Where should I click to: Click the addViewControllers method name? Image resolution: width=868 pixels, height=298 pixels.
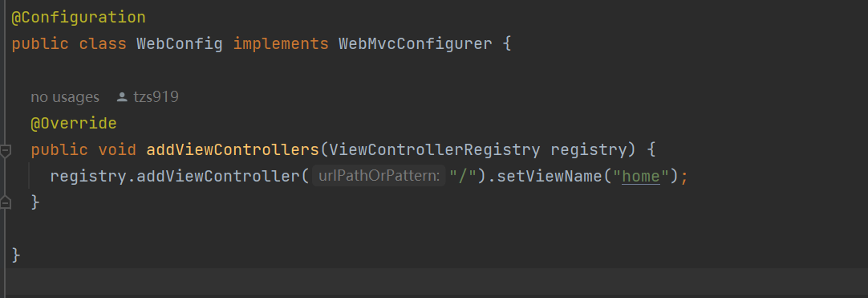click(x=233, y=149)
